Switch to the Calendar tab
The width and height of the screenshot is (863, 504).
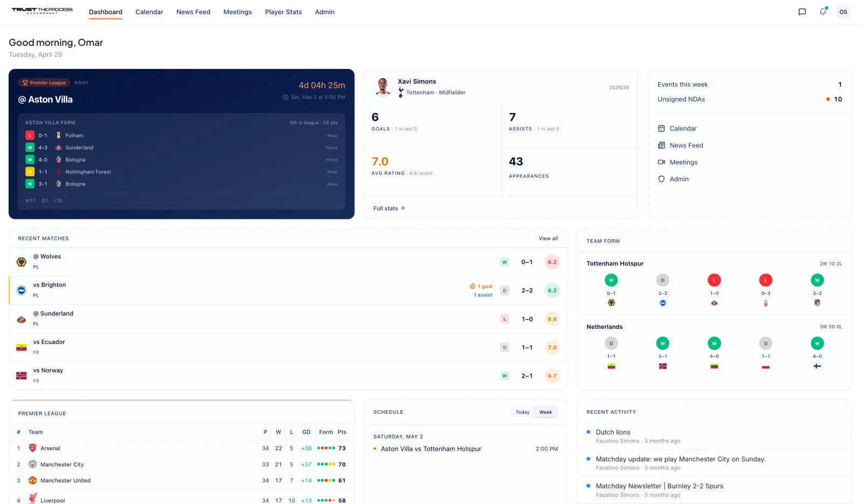coord(149,12)
